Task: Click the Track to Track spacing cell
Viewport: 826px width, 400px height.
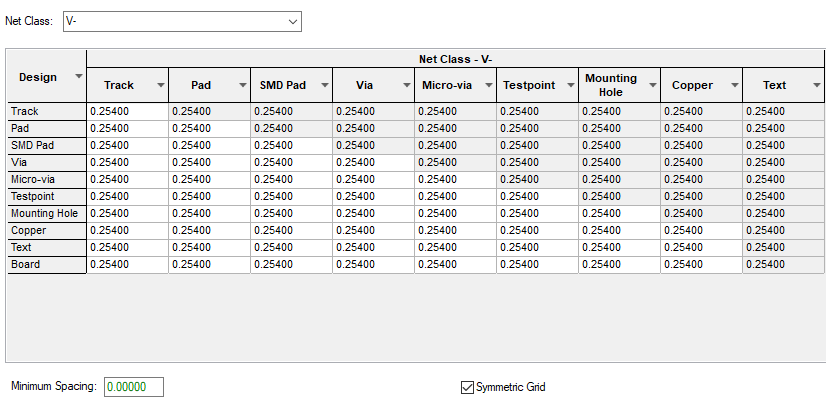Action: click(x=128, y=112)
